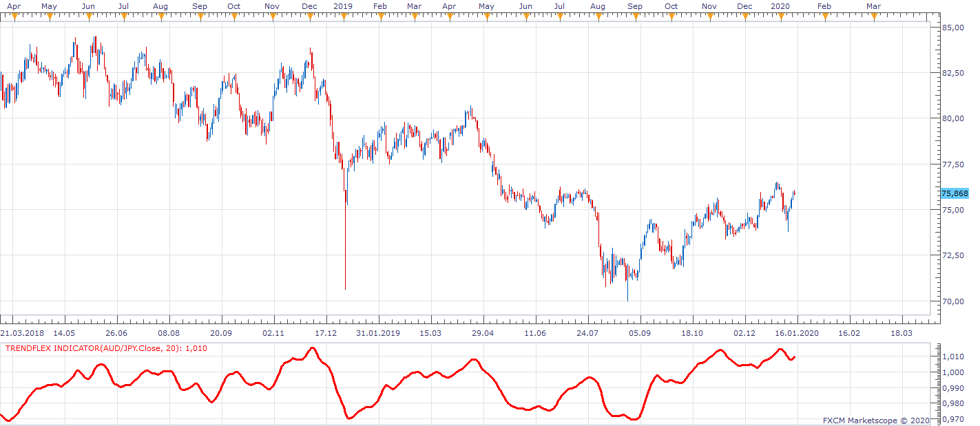Click the 77,50 price axis label

(x=952, y=164)
